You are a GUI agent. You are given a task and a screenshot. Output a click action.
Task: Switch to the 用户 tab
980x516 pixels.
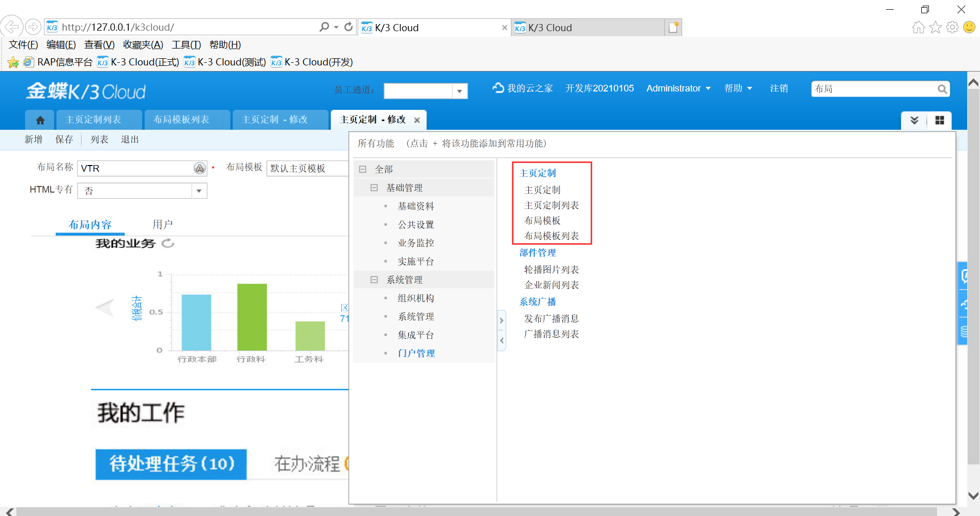click(162, 225)
